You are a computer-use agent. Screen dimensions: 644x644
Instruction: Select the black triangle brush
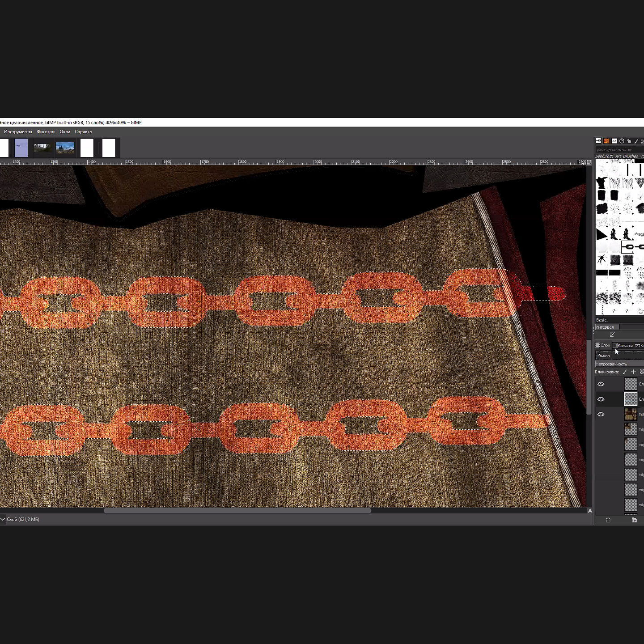coord(602,234)
